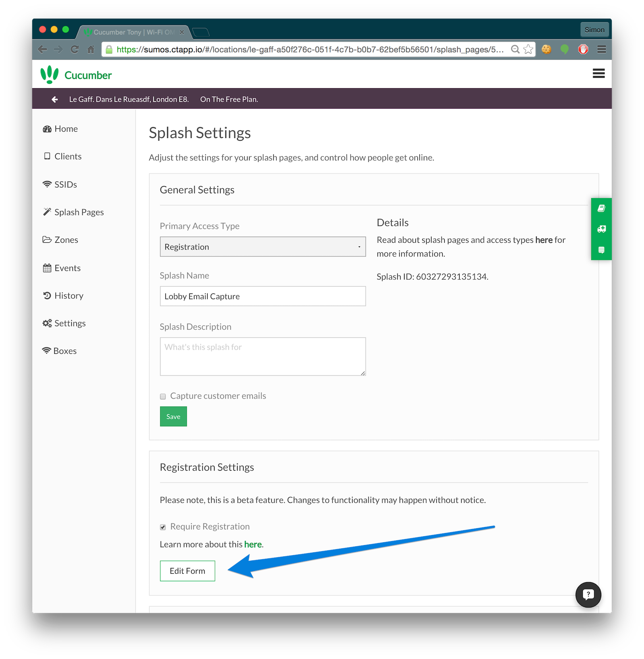Image resolution: width=644 pixels, height=659 pixels.
Task: Toggle the bookmark star in address bar
Action: coord(527,49)
